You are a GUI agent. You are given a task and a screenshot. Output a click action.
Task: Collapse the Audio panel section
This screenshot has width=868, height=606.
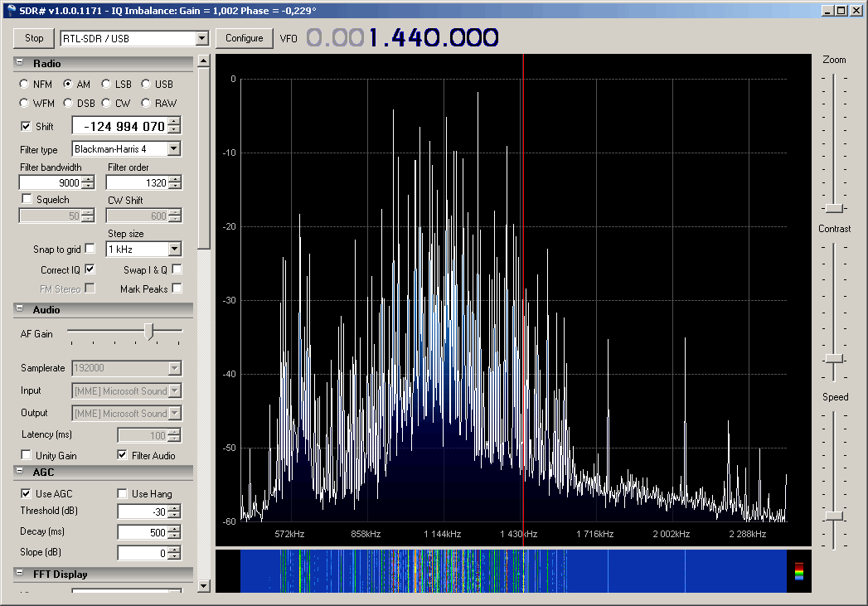[x=19, y=309]
